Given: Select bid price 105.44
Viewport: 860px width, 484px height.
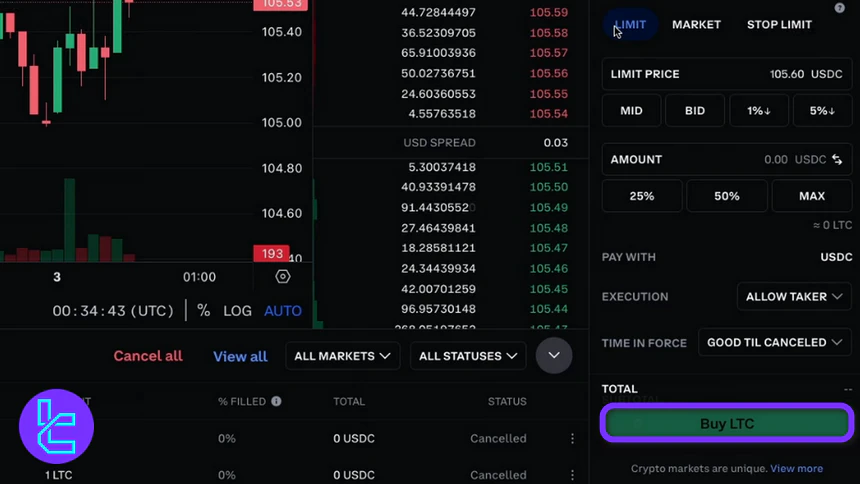Looking at the screenshot, I should tap(548, 309).
